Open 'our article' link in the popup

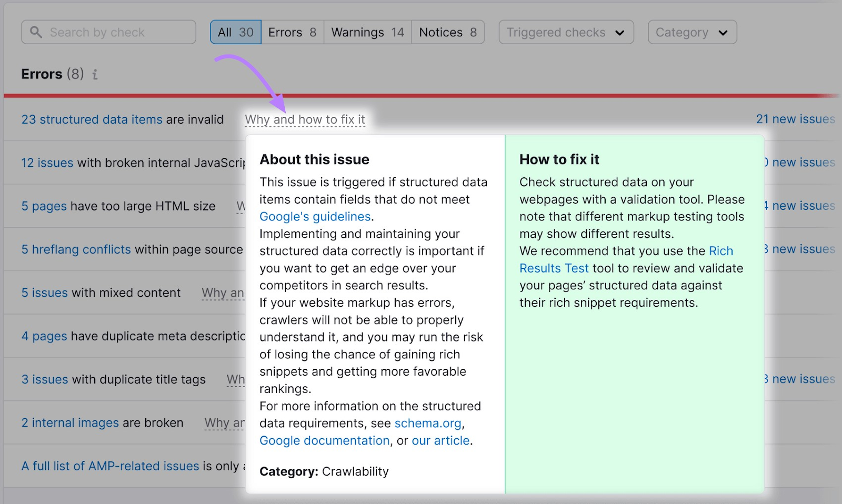pos(440,440)
